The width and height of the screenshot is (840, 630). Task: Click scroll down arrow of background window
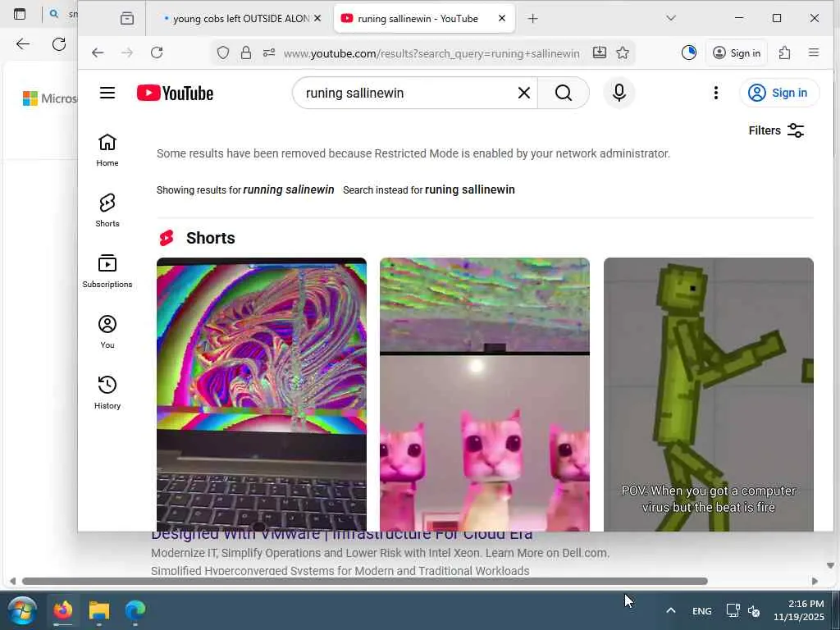830,566
